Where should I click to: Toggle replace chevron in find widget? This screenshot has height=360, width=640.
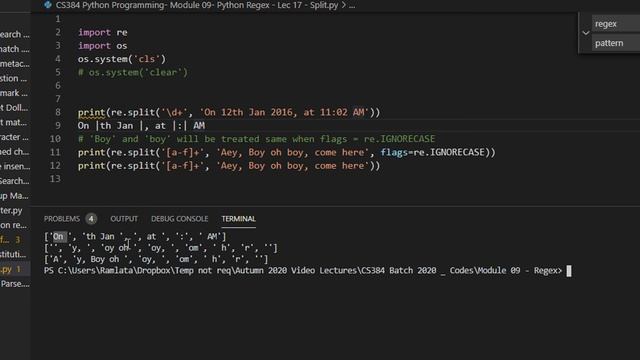click(x=586, y=33)
